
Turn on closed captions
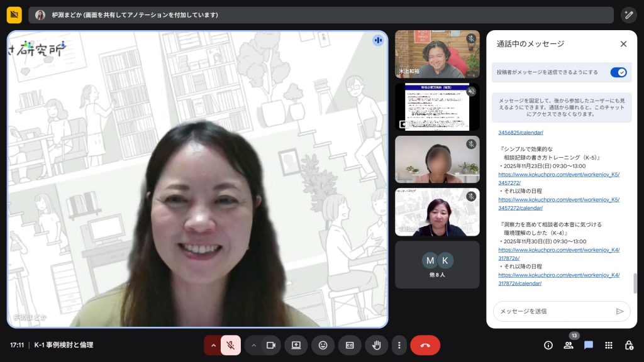(x=350, y=345)
